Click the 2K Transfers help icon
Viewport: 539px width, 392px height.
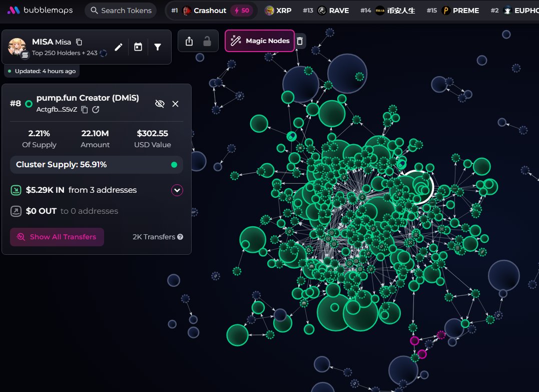pyautogui.click(x=180, y=237)
